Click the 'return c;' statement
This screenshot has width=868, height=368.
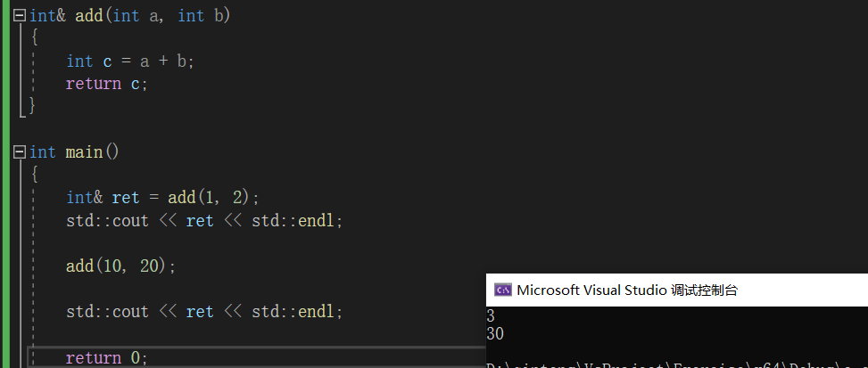[x=105, y=84]
